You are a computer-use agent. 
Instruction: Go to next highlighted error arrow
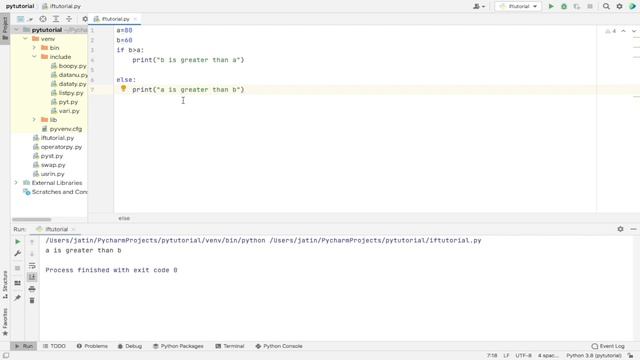[x=634, y=31]
